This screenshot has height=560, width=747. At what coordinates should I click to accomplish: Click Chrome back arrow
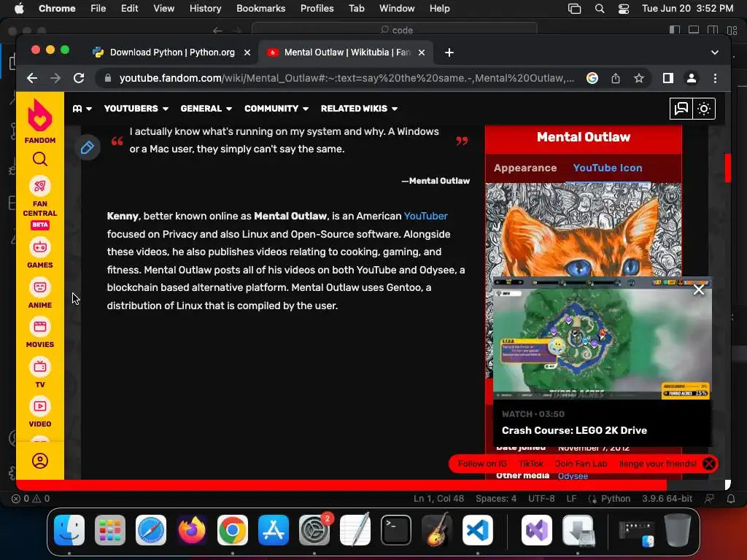[32, 78]
